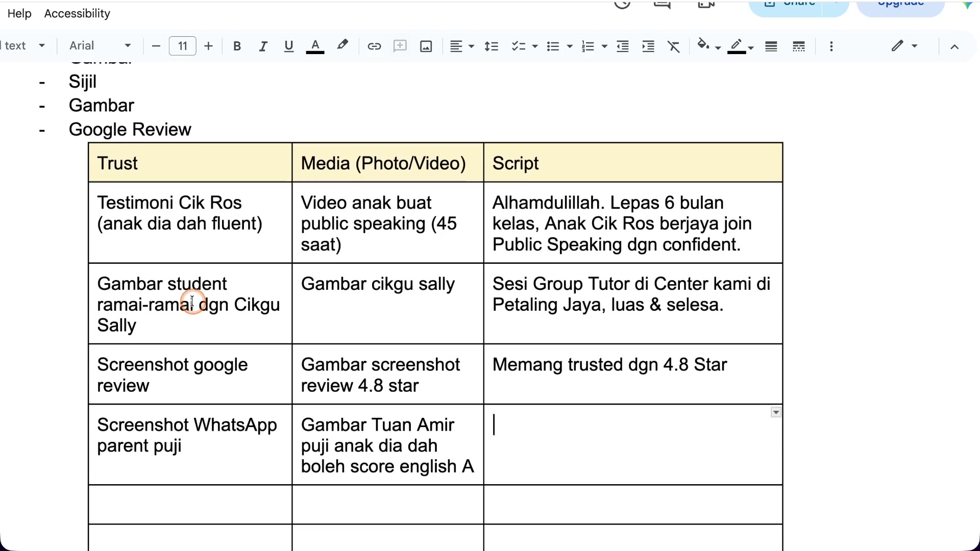Screen dimensions: 980x551
Task: Open line and paragraph spacing
Action: 491,46
